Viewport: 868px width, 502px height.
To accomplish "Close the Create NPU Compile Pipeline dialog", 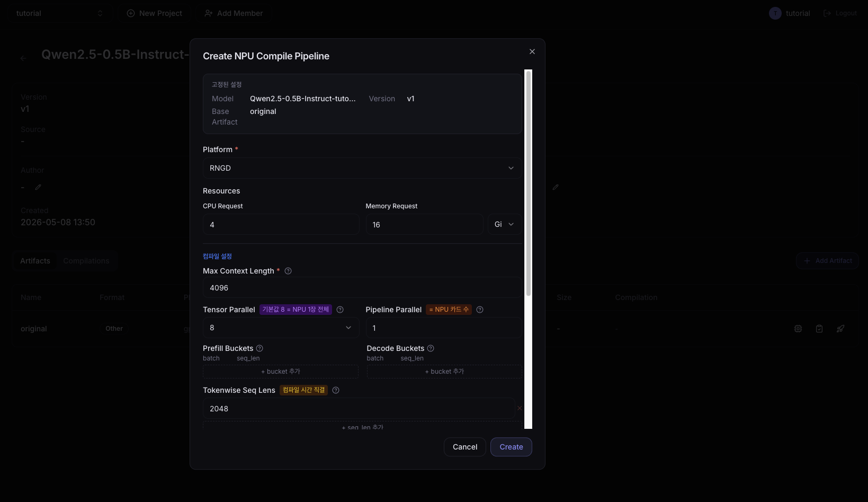I will click(x=532, y=51).
